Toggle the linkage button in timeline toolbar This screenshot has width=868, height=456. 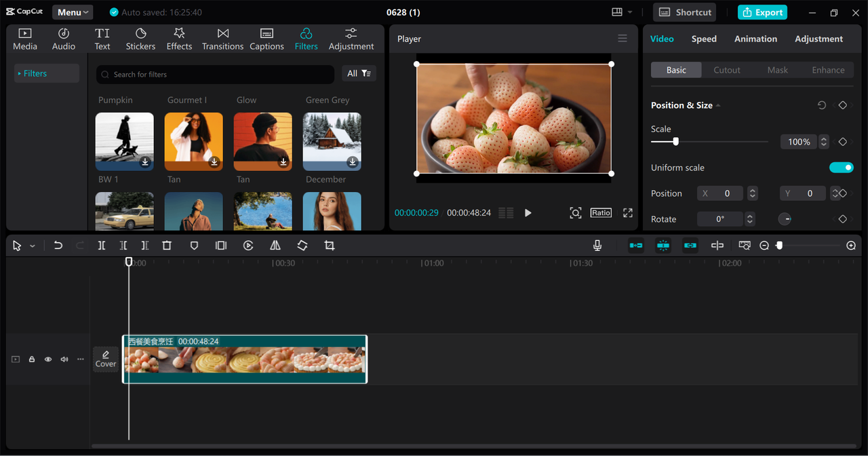click(x=690, y=246)
